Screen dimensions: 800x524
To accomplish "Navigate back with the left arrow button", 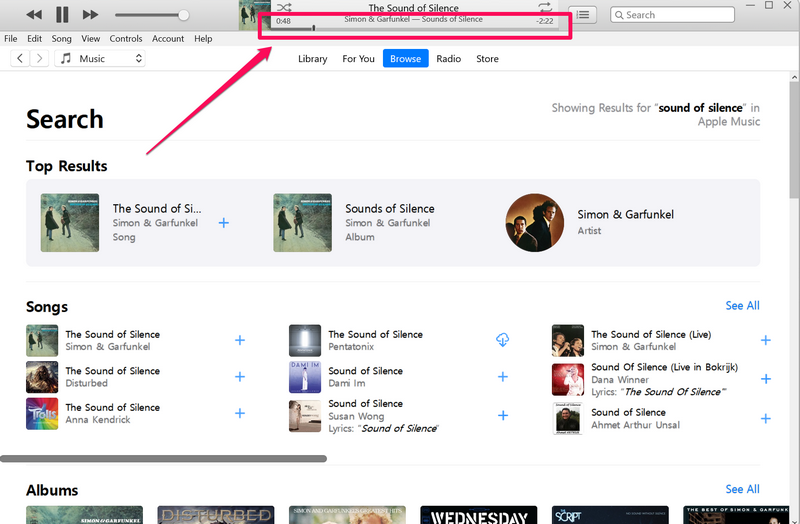I will point(20,59).
